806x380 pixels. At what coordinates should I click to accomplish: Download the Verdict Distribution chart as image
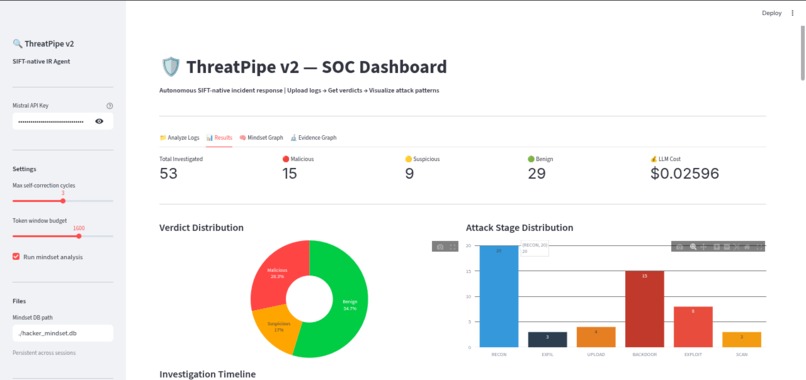tap(440, 247)
